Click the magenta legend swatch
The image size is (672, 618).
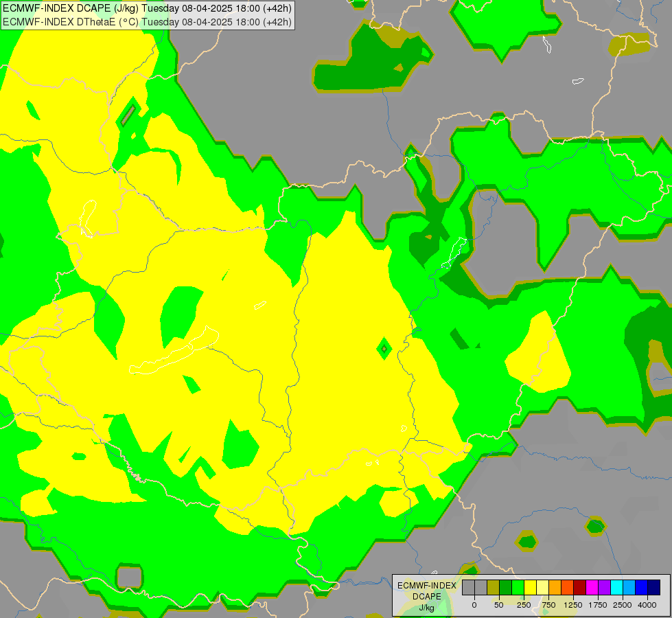592,588
